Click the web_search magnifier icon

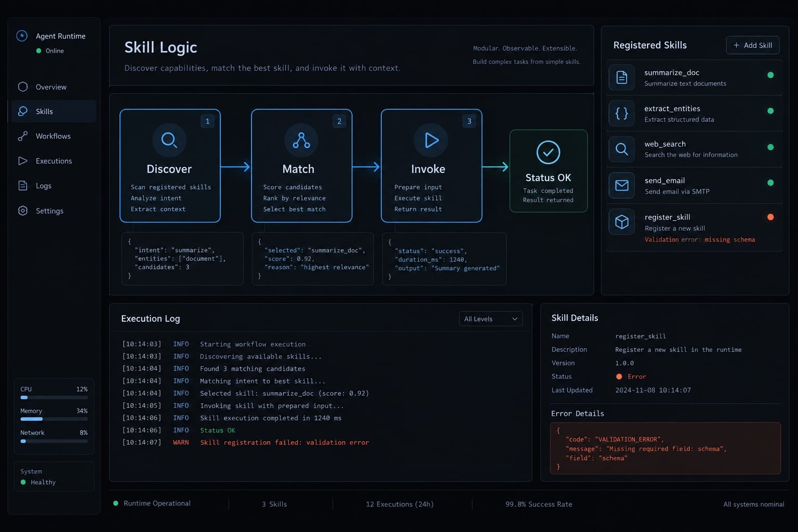coord(622,149)
